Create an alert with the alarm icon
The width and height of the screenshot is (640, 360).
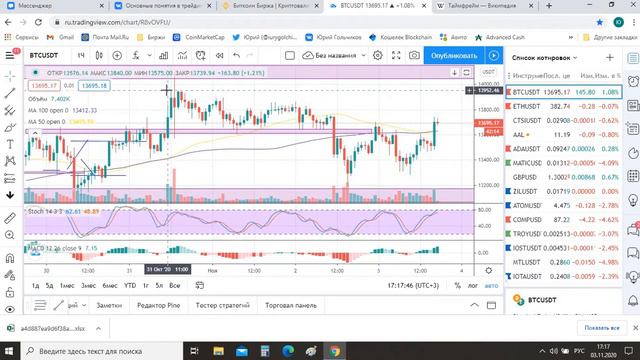[x=200, y=55]
